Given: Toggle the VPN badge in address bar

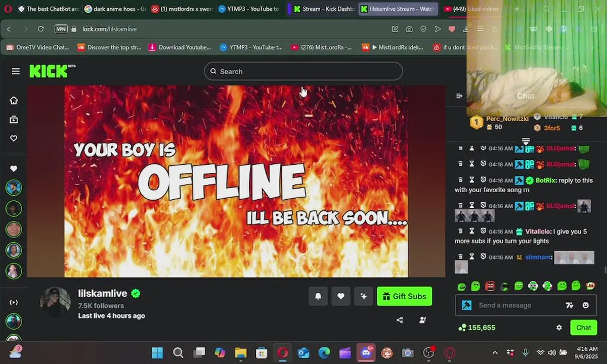Looking at the screenshot, I should click(x=61, y=29).
